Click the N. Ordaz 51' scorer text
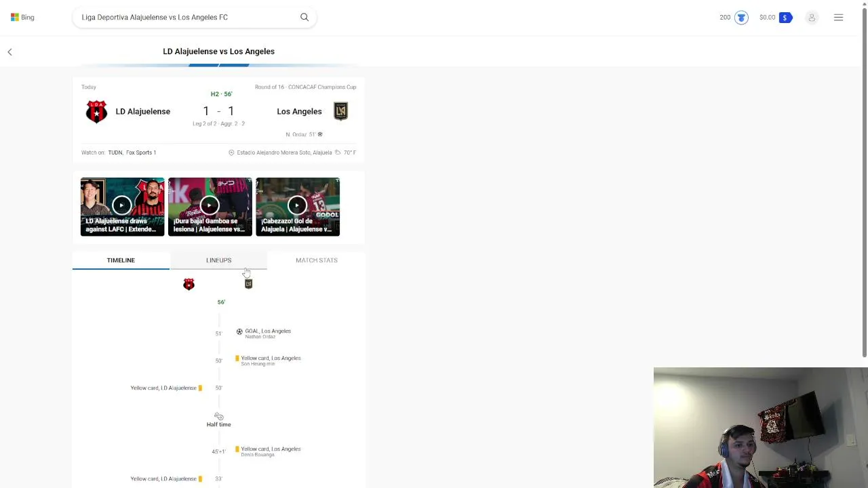The width and height of the screenshot is (868, 488). pos(300,134)
